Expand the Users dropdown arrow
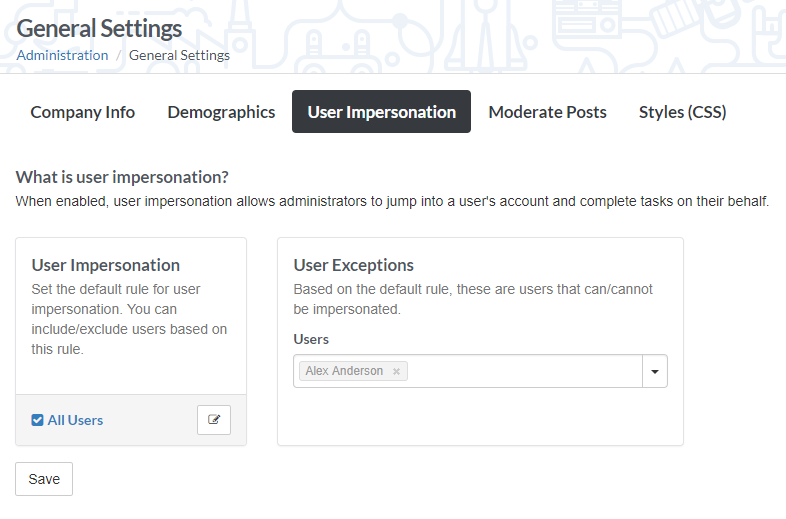The width and height of the screenshot is (786, 519). click(655, 371)
